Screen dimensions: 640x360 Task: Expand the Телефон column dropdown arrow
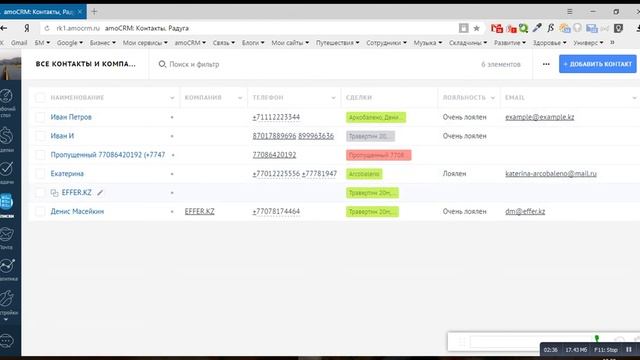333,98
